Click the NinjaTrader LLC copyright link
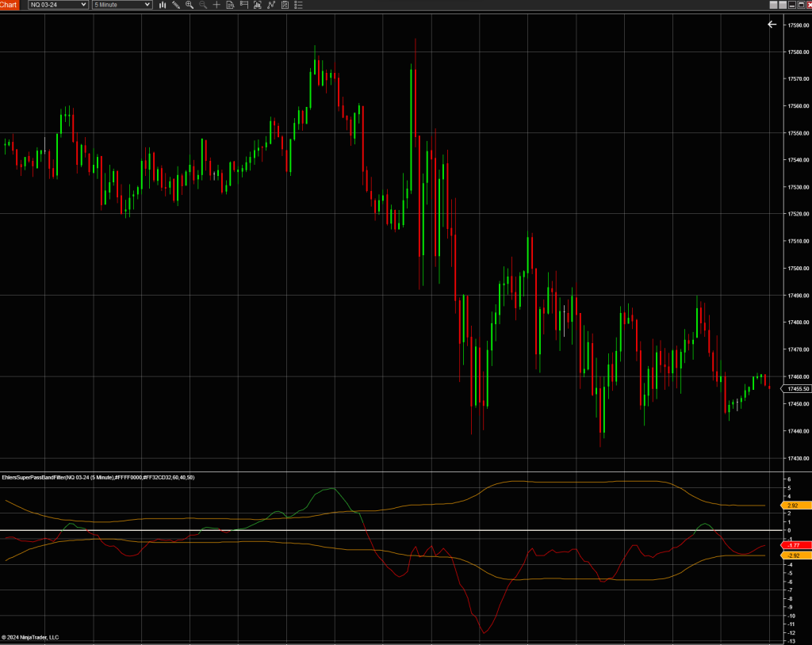 [32, 636]
